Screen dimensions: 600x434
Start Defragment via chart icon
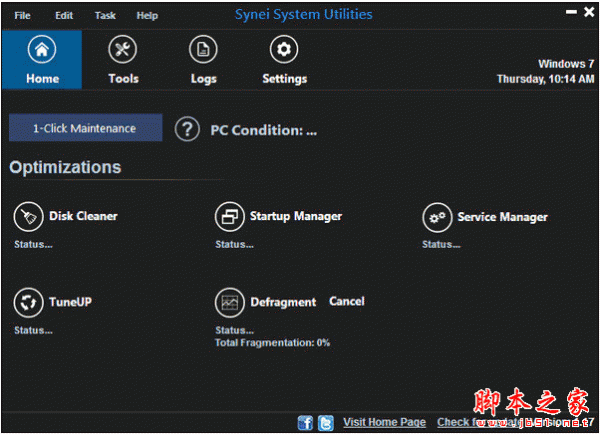coord(230,303)
